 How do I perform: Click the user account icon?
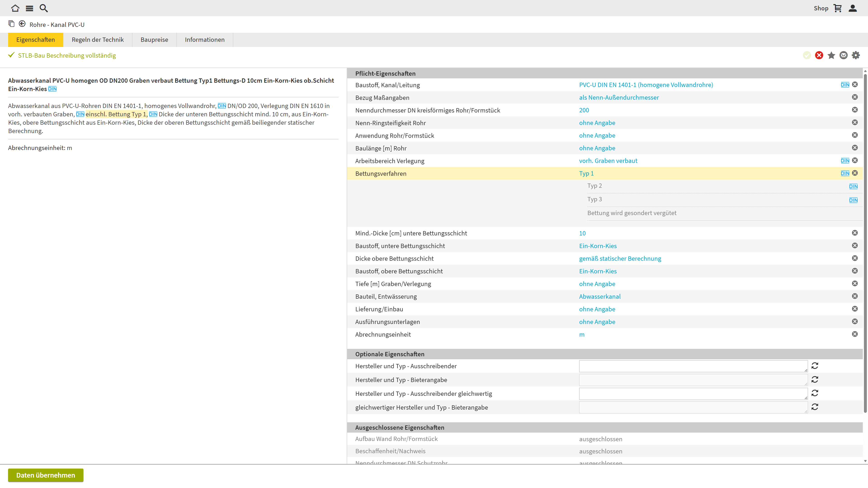[x=852, y=8]
